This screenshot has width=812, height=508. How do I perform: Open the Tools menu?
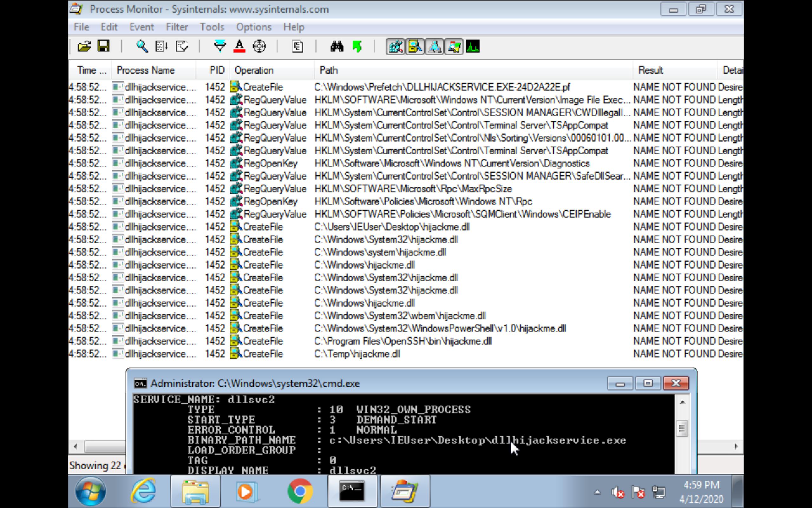[212, 27]
